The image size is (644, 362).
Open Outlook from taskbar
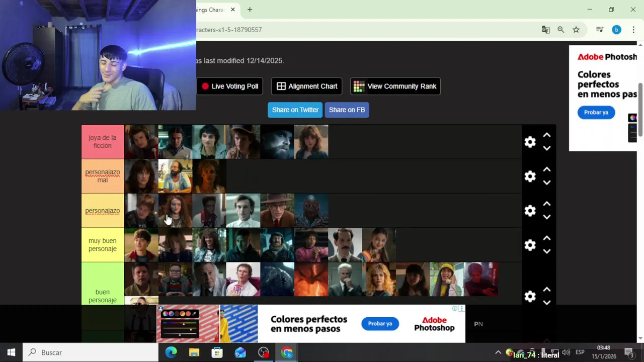[240, 352]
